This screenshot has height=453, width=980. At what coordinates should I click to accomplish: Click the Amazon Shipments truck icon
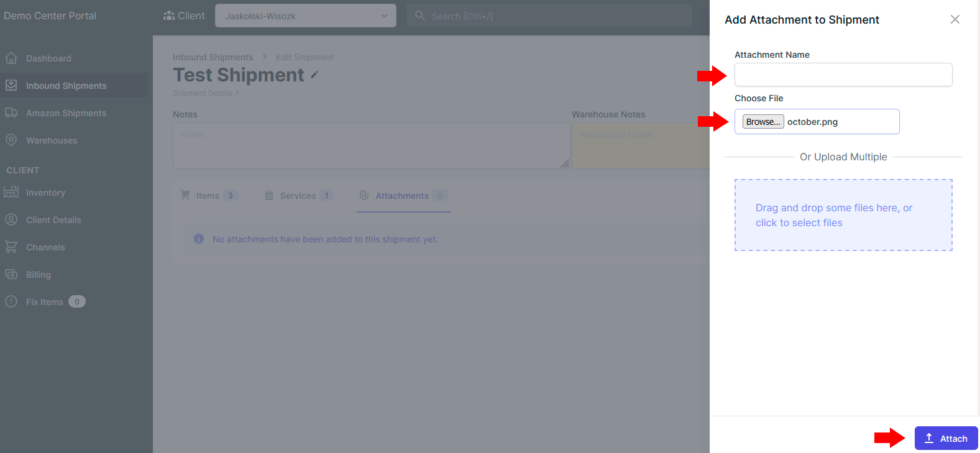tap(11, 112)
